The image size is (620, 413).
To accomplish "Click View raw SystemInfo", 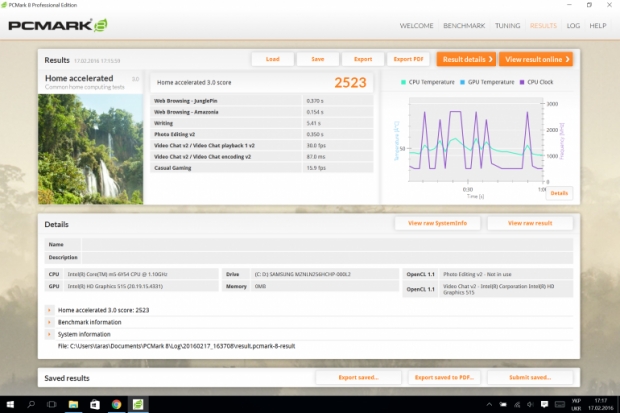I will coord(437,223).
